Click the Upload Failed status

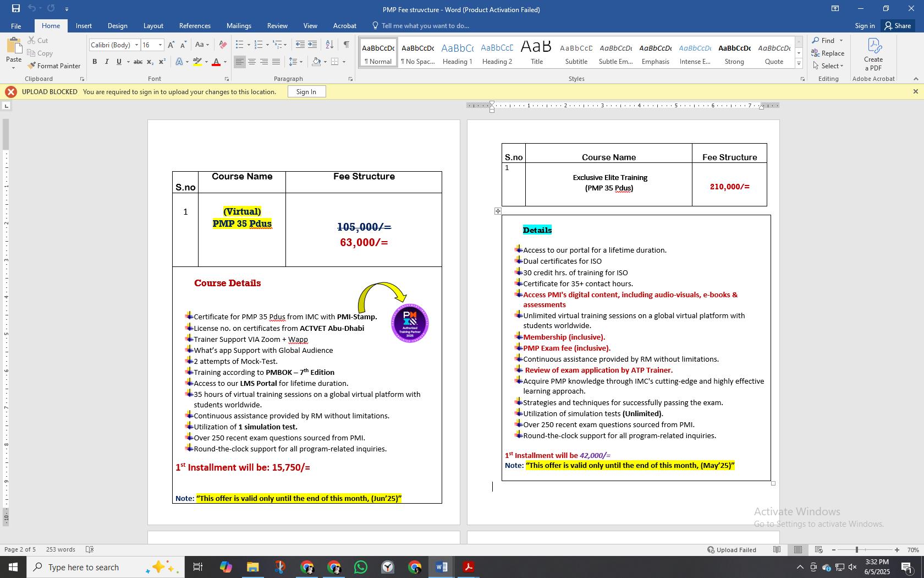[732, 549]
